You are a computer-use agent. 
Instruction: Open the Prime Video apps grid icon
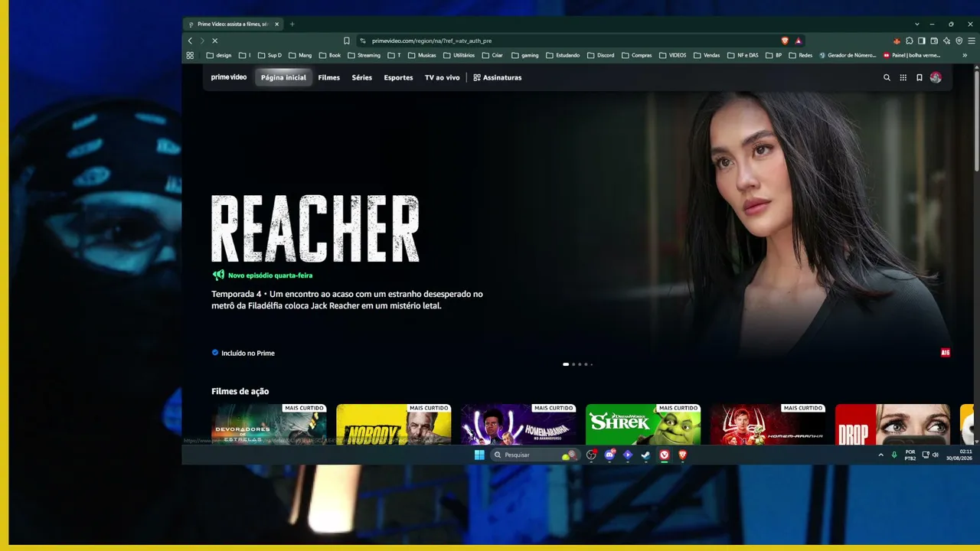[x=903, y=77]
